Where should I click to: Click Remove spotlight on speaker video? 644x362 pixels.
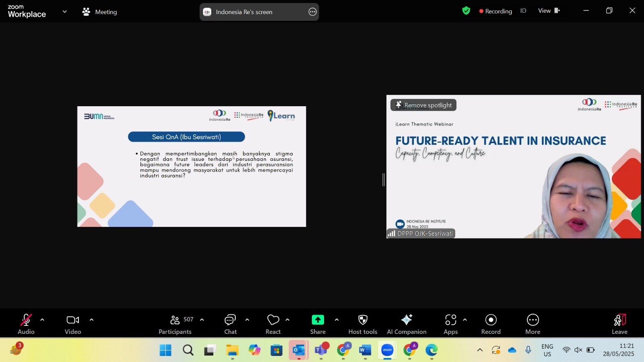point(423,105)
